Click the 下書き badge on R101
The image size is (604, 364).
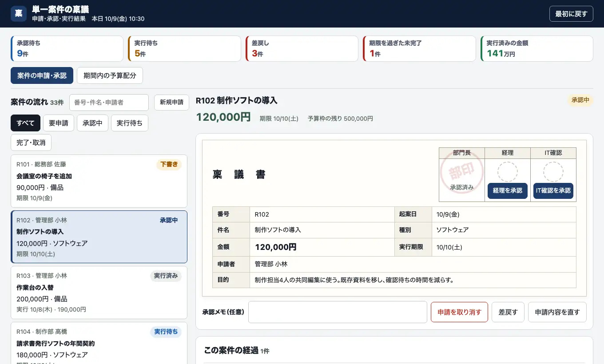(x=169, y=164)
